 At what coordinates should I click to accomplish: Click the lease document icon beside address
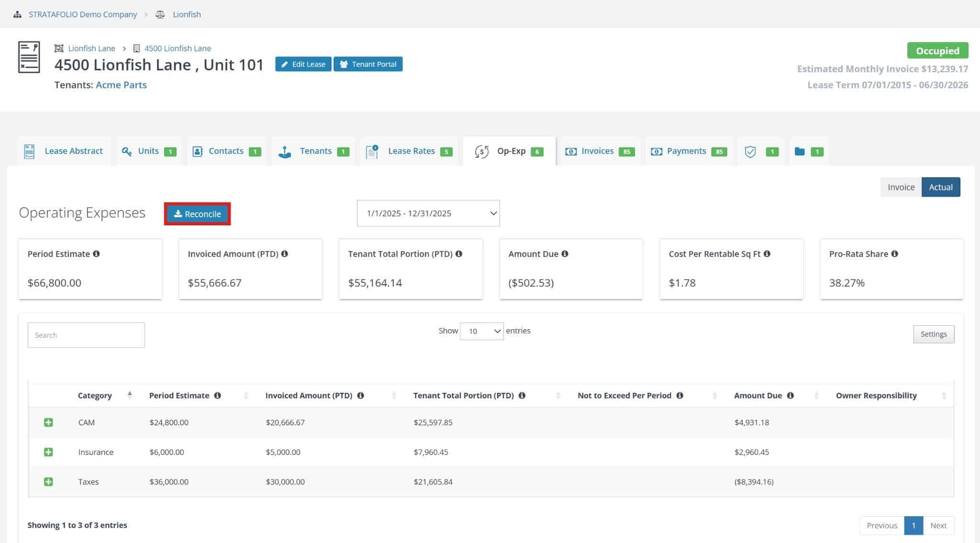tap(29, 57)
